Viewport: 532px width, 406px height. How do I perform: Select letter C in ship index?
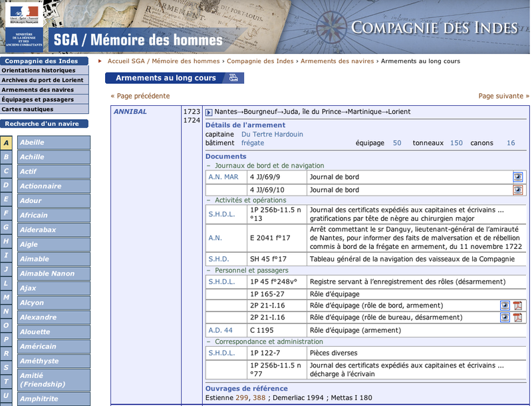[6, 171]
